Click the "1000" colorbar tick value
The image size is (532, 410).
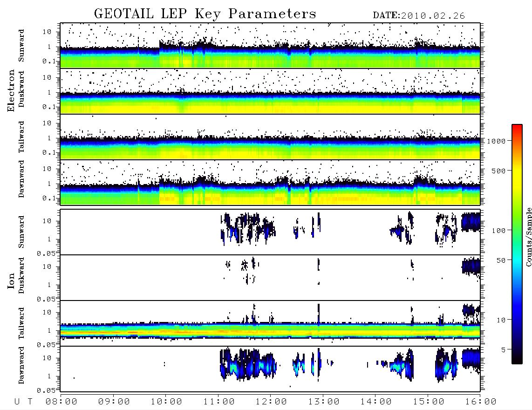pyautogui.click(x=497, y=141)
